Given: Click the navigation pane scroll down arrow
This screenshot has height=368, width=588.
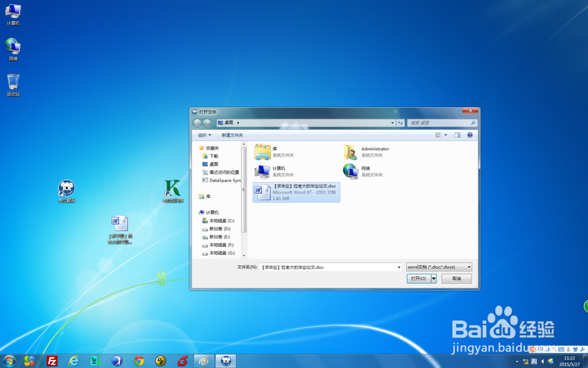Looking at the screenshot, I should point(244,256).
